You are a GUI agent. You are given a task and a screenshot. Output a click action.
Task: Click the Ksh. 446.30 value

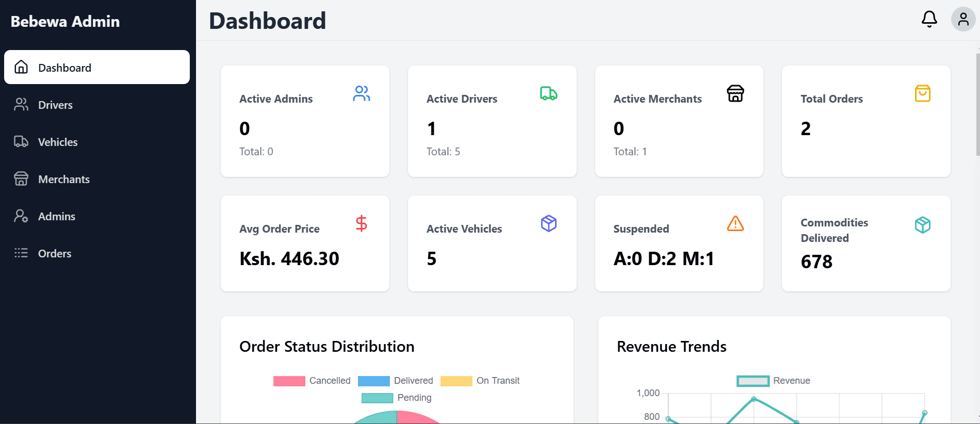(x=289, y=258)
